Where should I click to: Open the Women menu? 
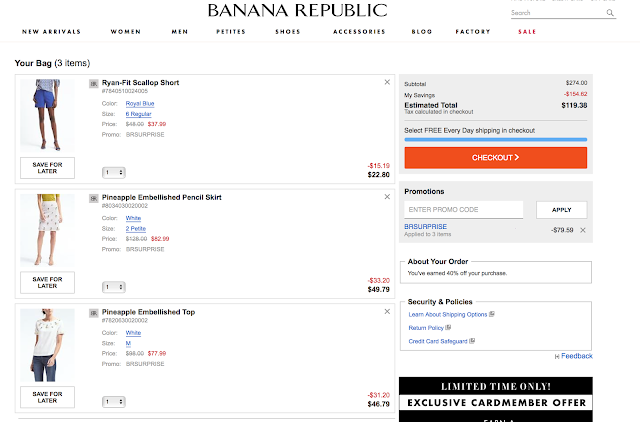point(126,31)
